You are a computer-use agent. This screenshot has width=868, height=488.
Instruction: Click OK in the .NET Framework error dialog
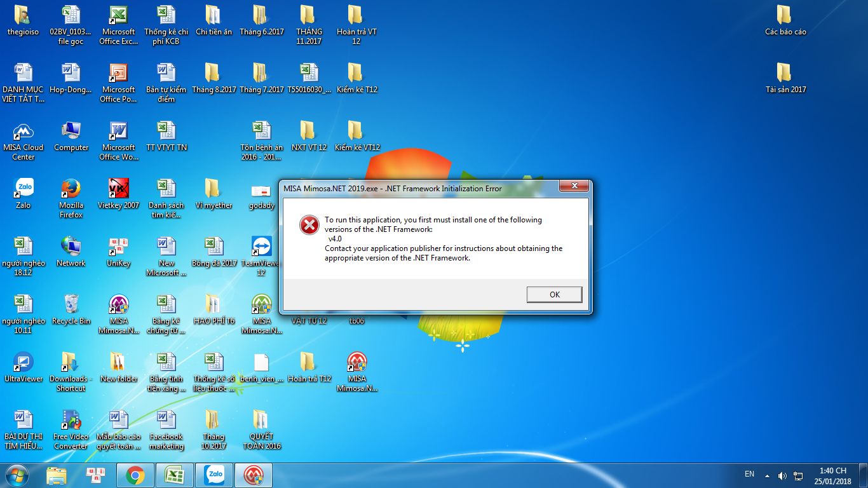click(x=554, y=294)
